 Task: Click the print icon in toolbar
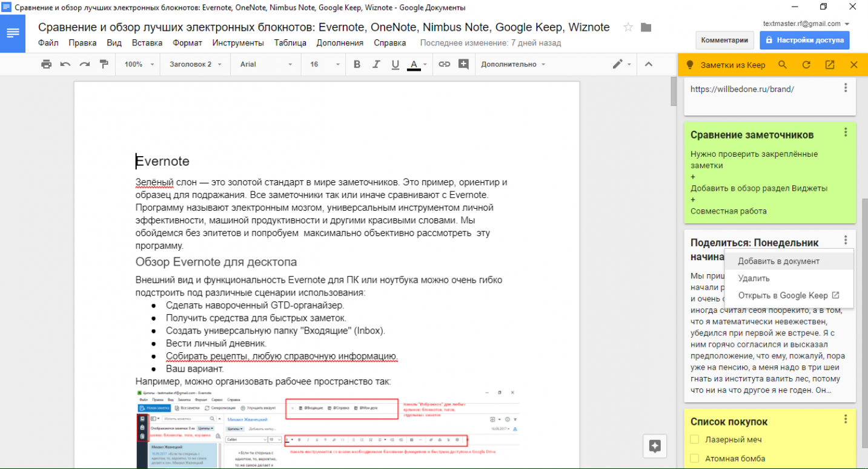46,64
